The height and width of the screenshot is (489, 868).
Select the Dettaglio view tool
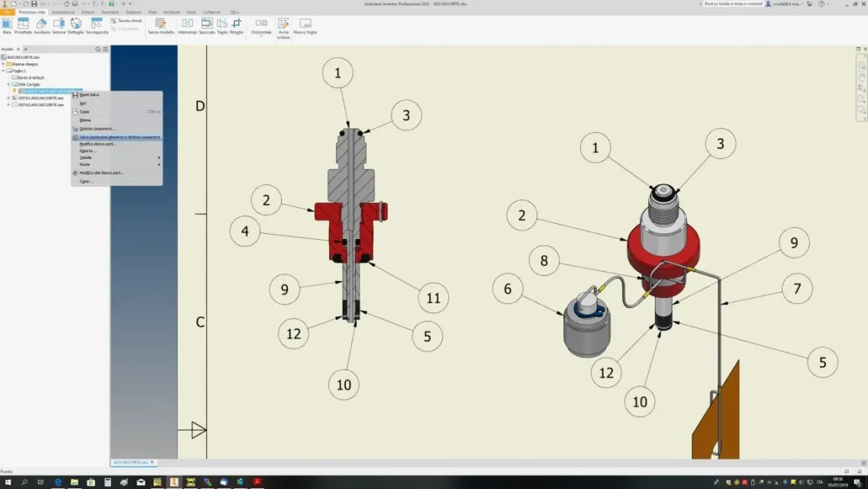76,25
